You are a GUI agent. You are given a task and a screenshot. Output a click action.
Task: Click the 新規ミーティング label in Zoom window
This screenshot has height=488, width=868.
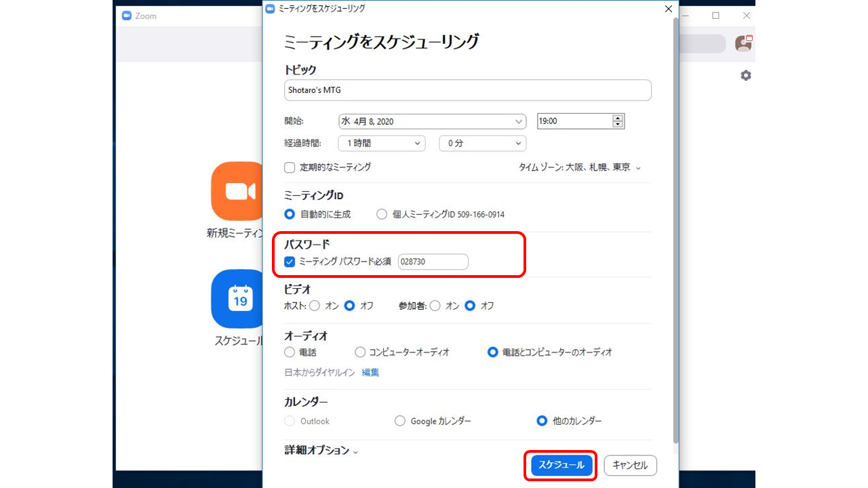click(x=235, y=233)
